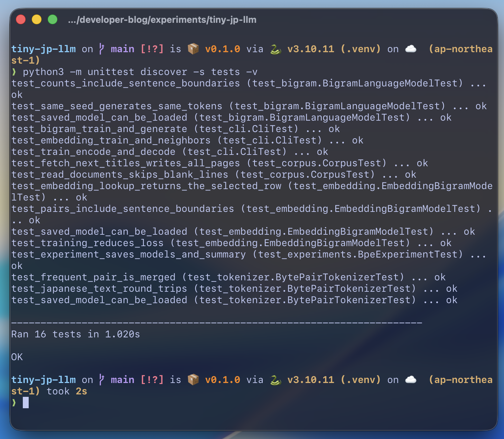Click the python3 unittest discover command text
Screen dimensions: 504x439
pyautogui.click(x=140, y=72)
